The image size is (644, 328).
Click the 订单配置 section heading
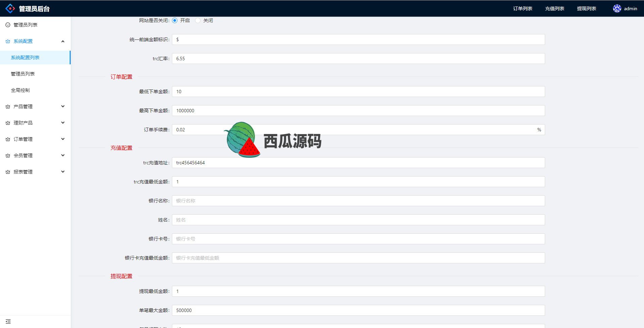121,77
